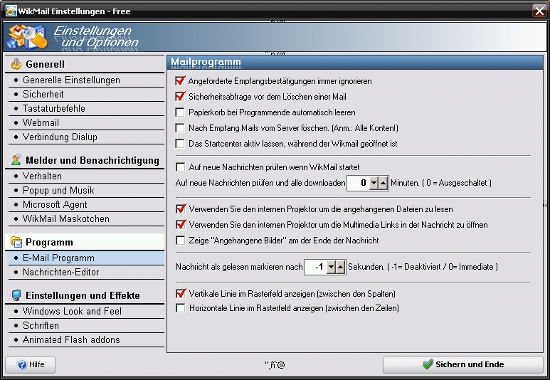Screen dimensions: 550x380
Task: Enable Auf neue Nachrichten prüfen wenn WikMail startet
Action: click(x=180, y=167)
